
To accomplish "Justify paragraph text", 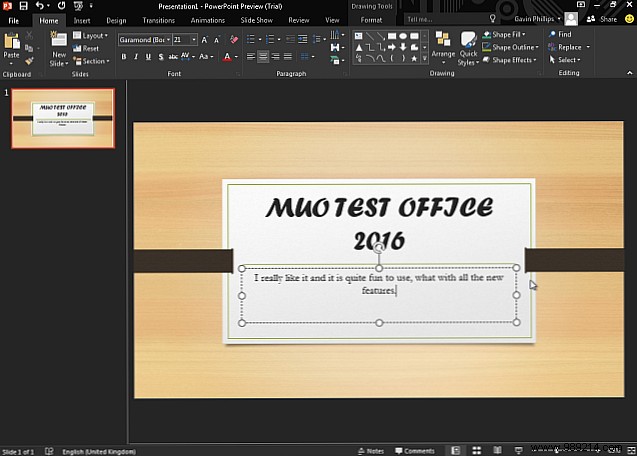I will pos(288,56).
